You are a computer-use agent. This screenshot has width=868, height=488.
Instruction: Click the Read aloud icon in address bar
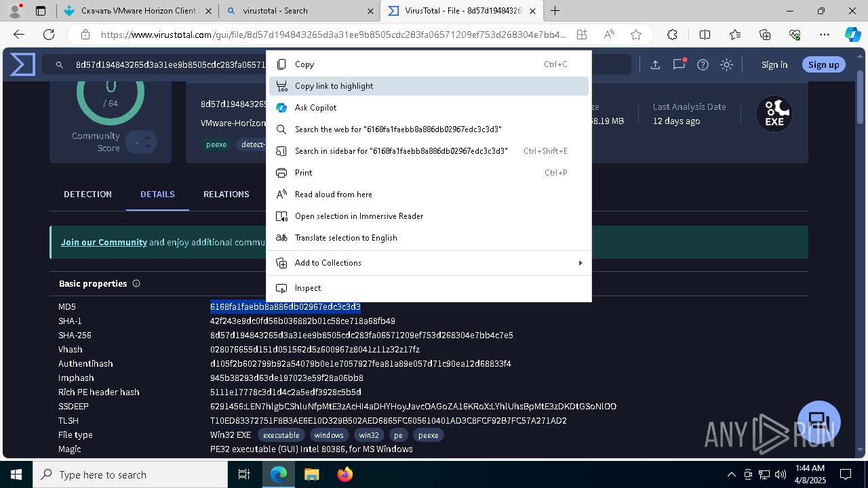(x=609, y=35)
